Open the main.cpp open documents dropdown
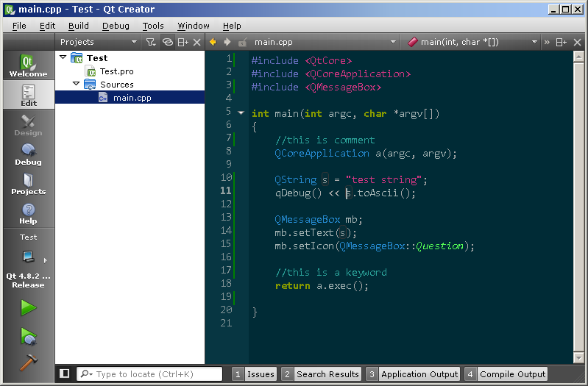 click(x=325, y=42)
